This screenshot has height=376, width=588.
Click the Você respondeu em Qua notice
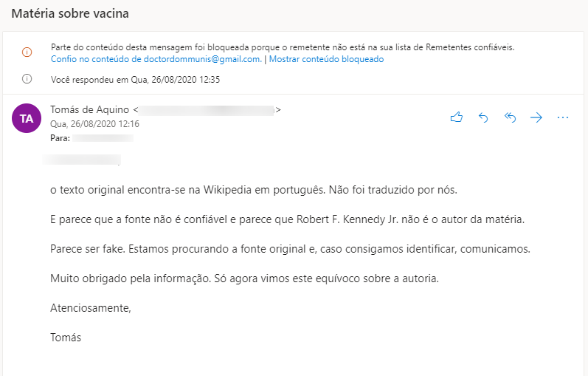[x=135, y=80]
